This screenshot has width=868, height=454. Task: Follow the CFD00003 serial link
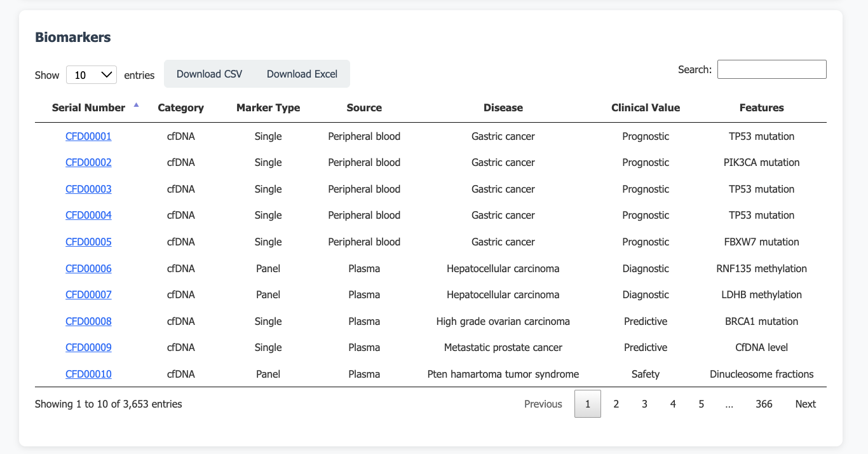pos(88,189)
